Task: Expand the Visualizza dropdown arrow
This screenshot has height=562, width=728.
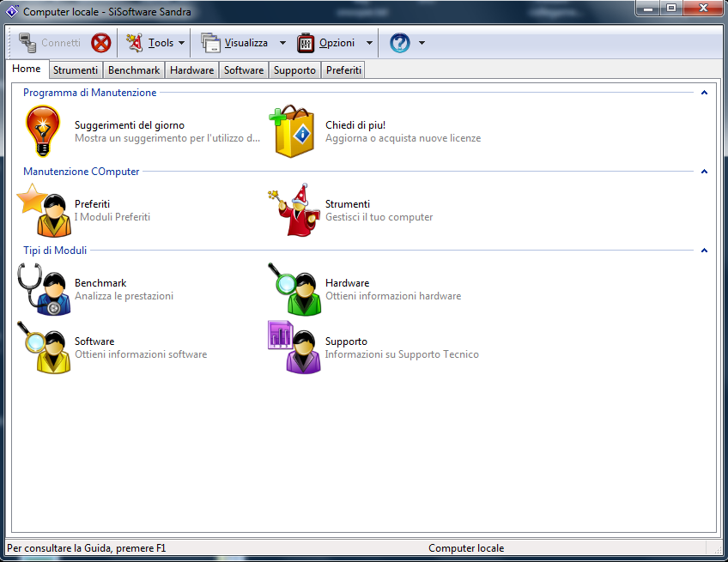Action: point(282,43)
